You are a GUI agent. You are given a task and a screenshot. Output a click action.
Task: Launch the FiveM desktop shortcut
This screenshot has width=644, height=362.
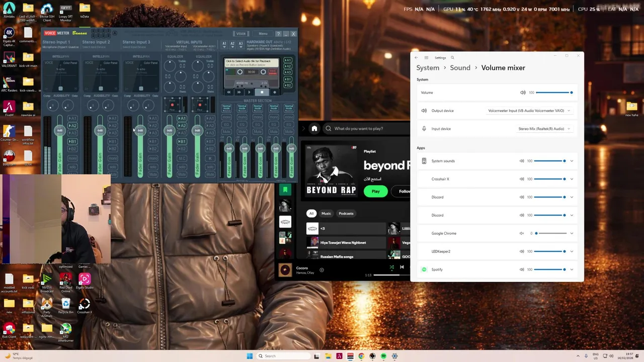click(9, 109)
